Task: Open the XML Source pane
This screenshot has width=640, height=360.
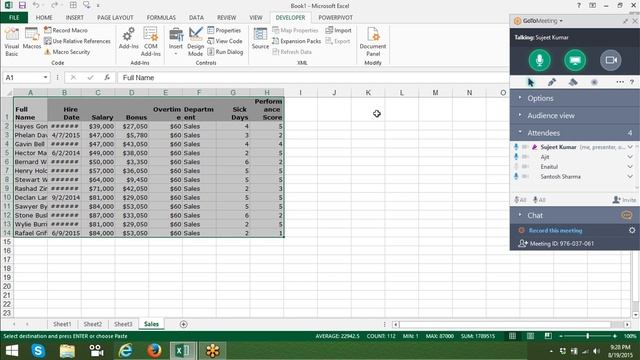Action: pos(260,39)
